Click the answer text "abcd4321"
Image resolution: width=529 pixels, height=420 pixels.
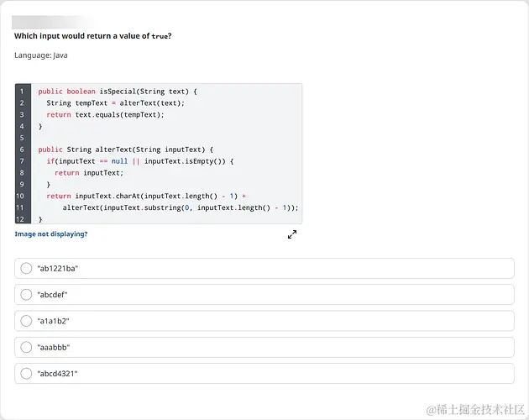[x=57, y=374]
